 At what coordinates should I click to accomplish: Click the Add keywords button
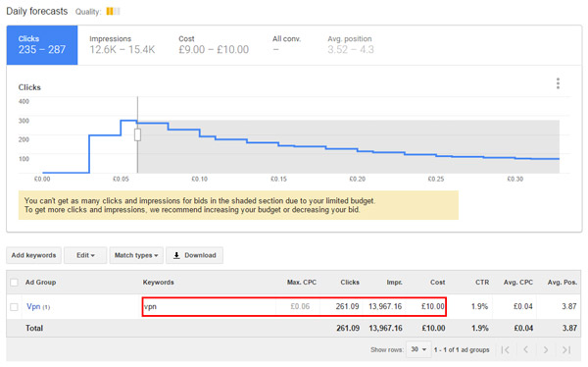[33, 255]
